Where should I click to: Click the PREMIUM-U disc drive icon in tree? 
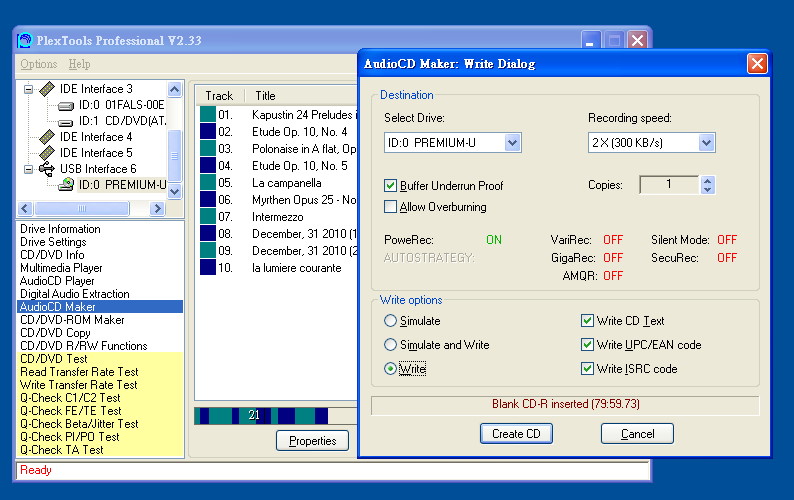66,184
